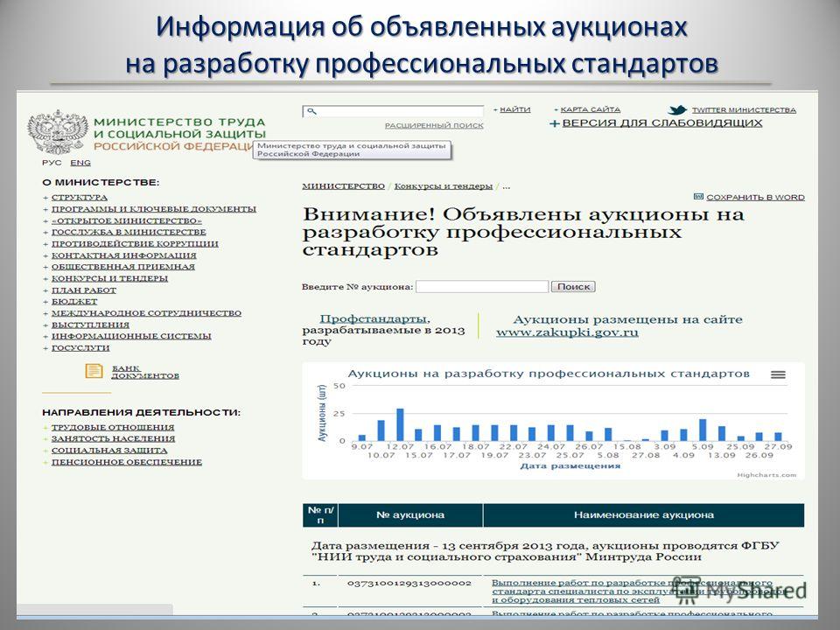Open ВЫСТУПЛЕНИЯ menu item

(90, 325)
